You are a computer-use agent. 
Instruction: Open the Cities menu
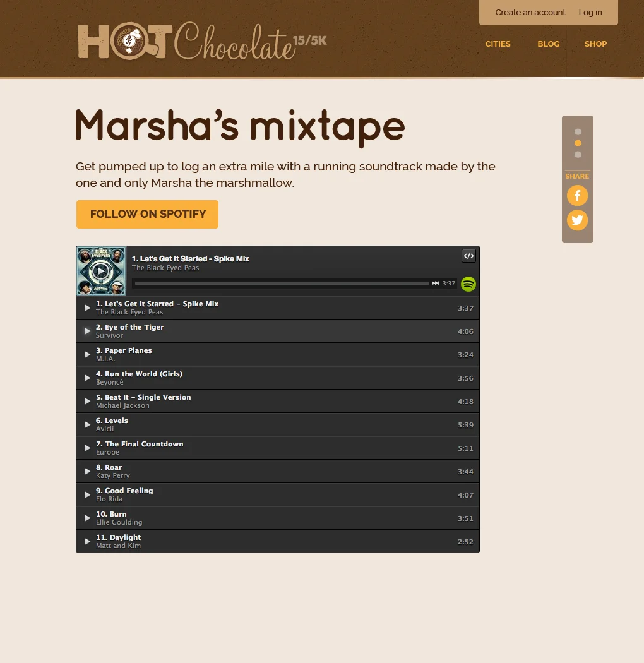498,44
